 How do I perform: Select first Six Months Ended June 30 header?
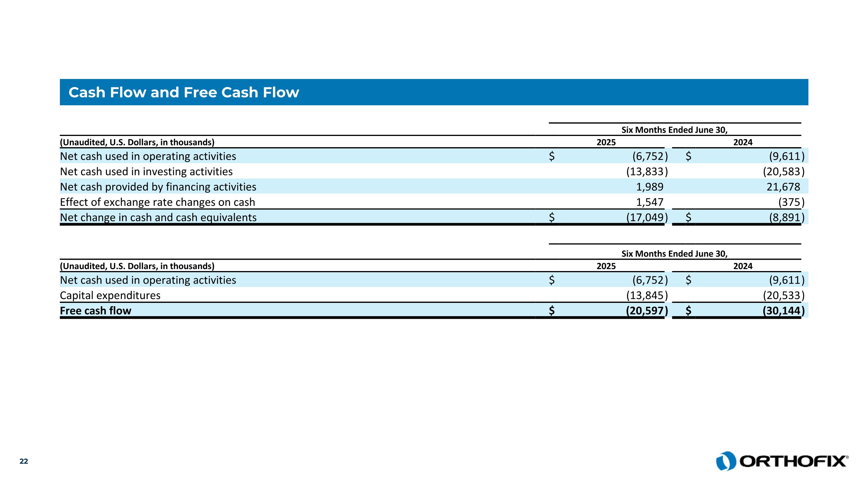(x=674, y=130)
